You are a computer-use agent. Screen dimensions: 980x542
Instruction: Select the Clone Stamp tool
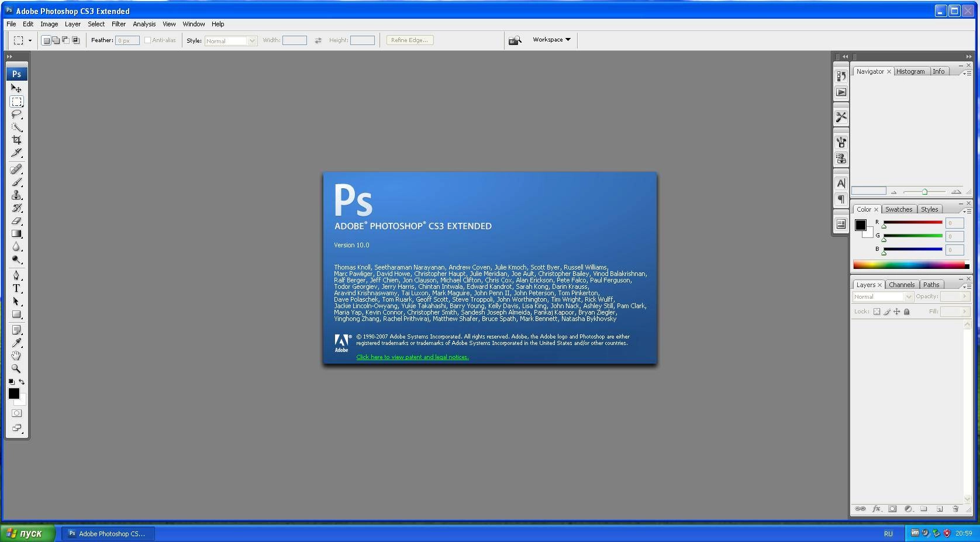16,195
